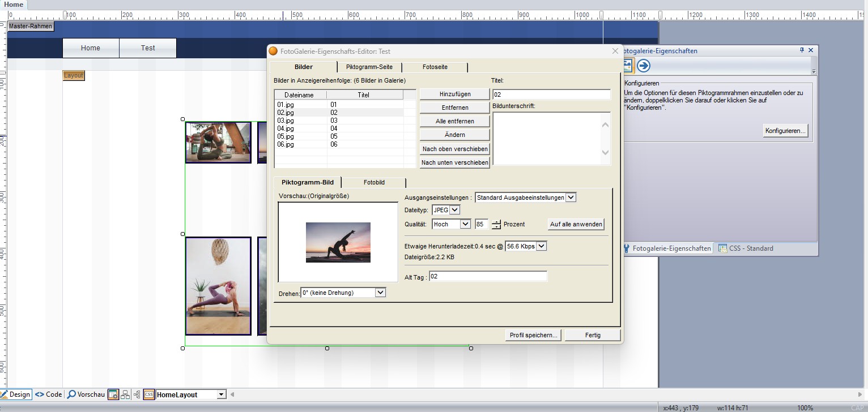Image resolution: width=868 pixels, height=412 pixels.
Task: Increase the quality percent stepper
Action: [x=496, y=221]
